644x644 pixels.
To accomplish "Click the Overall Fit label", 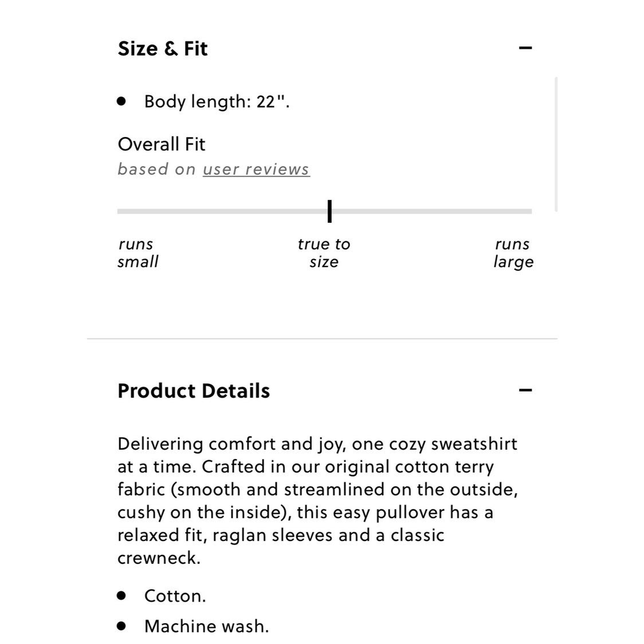I will tap(162, 144).
